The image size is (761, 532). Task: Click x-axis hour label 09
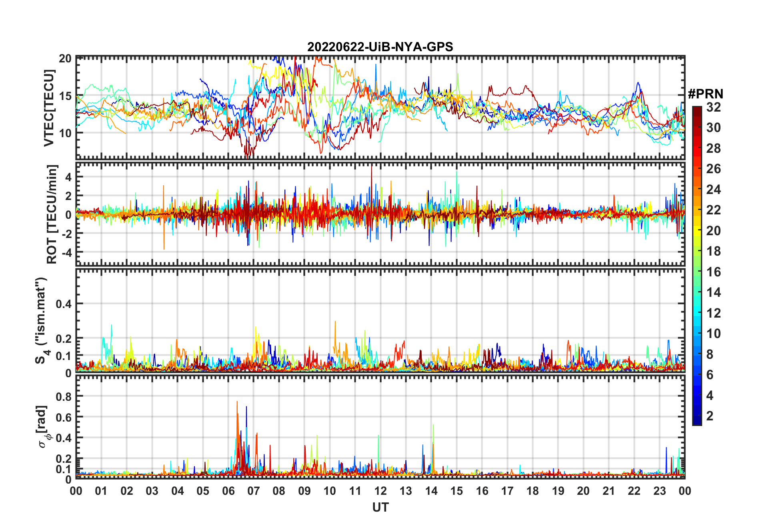tap(304, 491)
